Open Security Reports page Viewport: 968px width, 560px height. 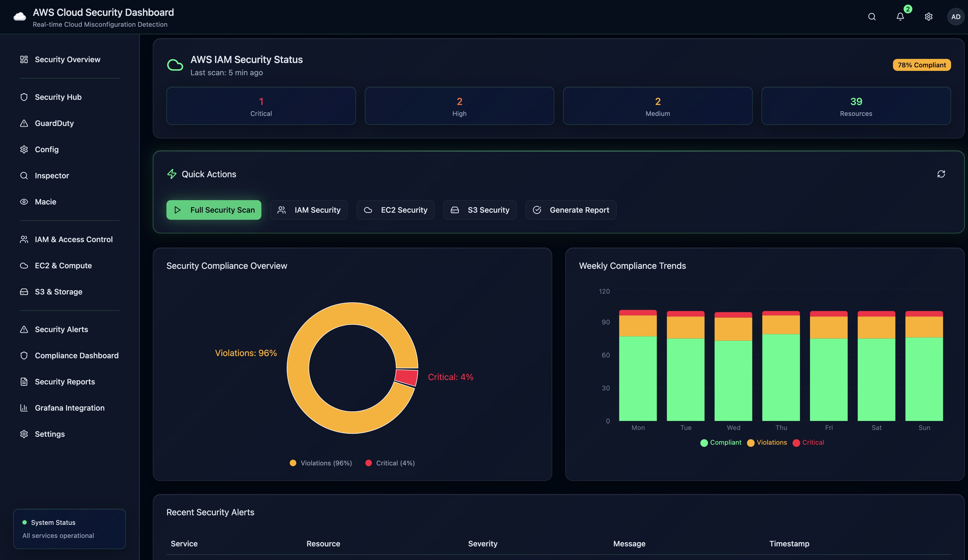[x=65, y=381]
